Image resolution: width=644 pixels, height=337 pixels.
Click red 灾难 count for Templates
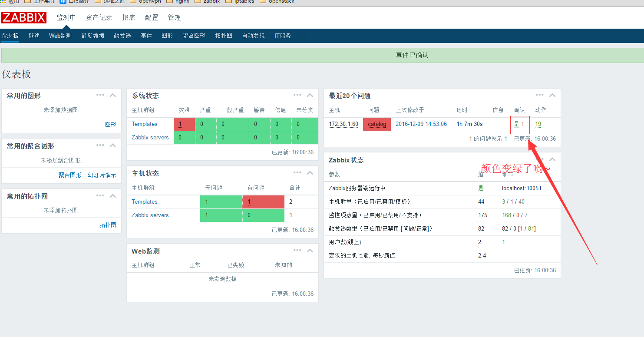(184, 124)
